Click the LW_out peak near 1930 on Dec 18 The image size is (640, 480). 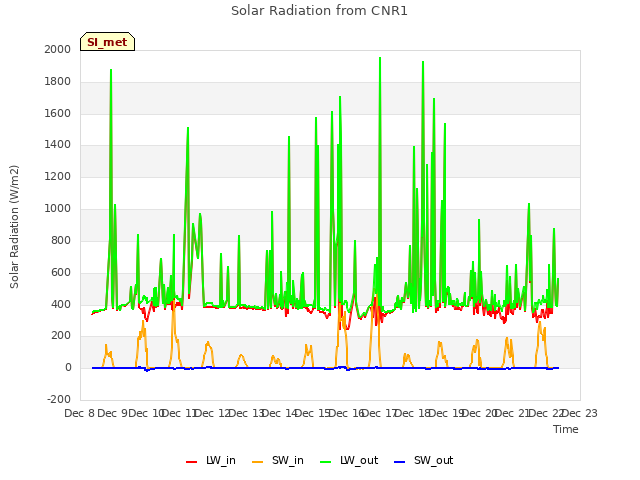423,62
